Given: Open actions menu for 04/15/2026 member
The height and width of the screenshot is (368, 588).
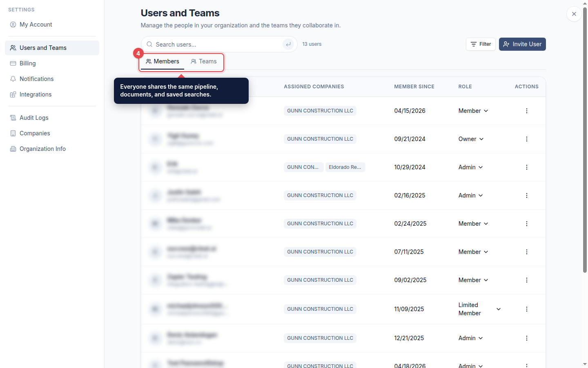Looking at the screenshot, I should [527, 111].
